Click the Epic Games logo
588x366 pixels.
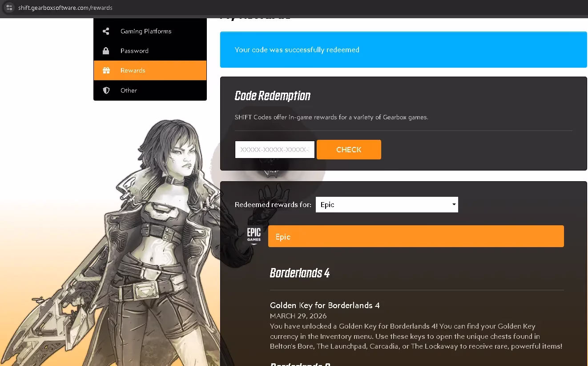point(254,236)
